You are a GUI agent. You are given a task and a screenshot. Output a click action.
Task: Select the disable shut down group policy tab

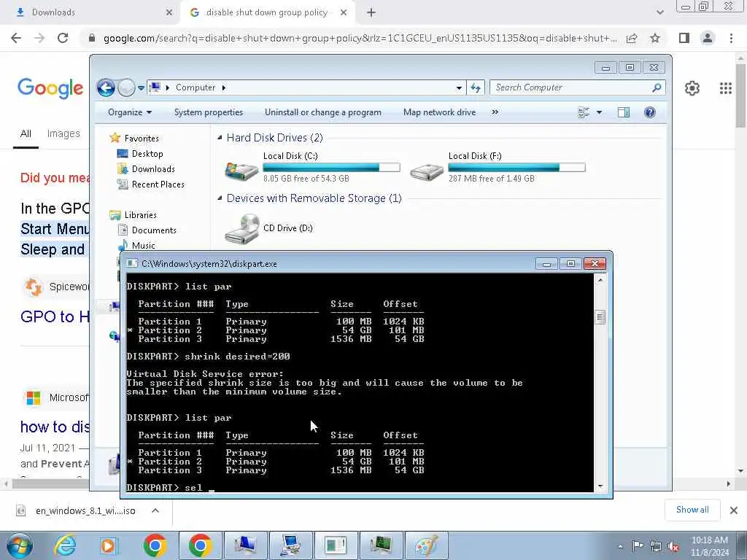(x=267, y=12)
